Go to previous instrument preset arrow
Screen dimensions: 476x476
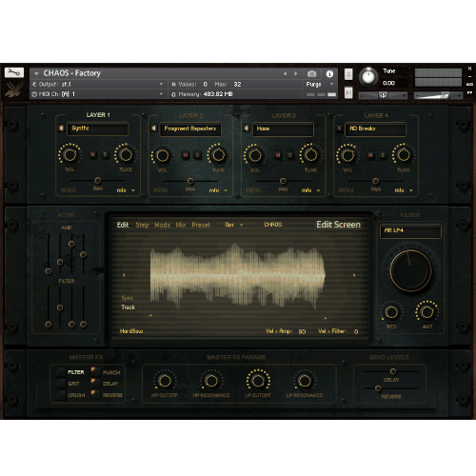point(285,73)
